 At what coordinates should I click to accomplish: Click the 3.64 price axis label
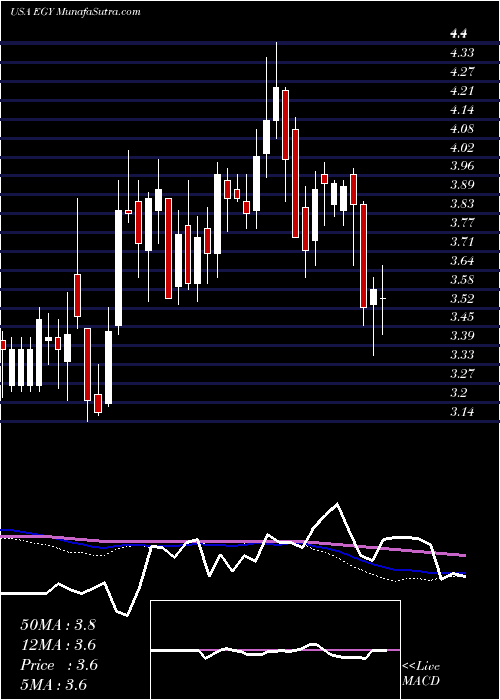462,260
